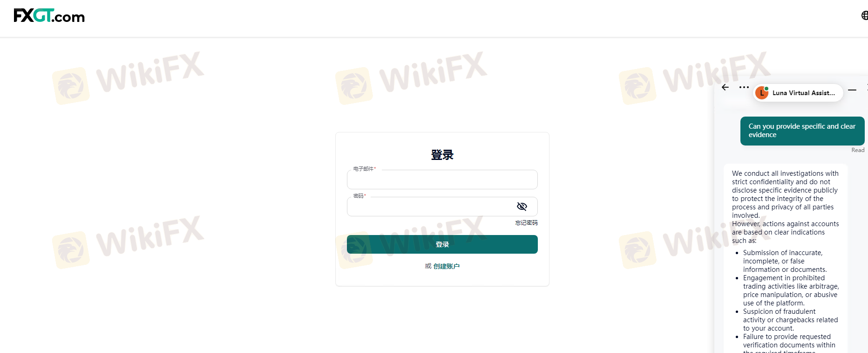Click the Read receipt label

tap(858, 150)
